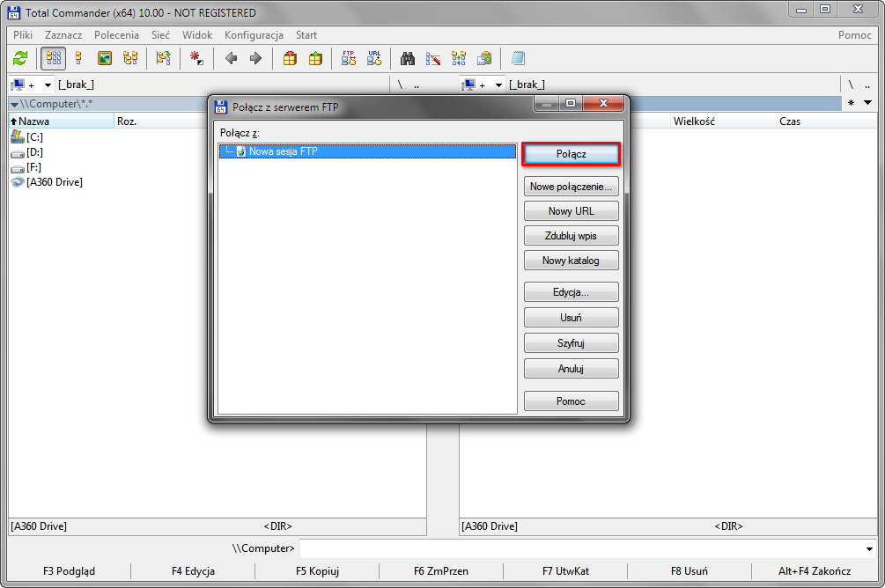This screenshot has height=588, width=885.
Task: Click the Usuń button in dialog
Action: [x=572, y=318]
